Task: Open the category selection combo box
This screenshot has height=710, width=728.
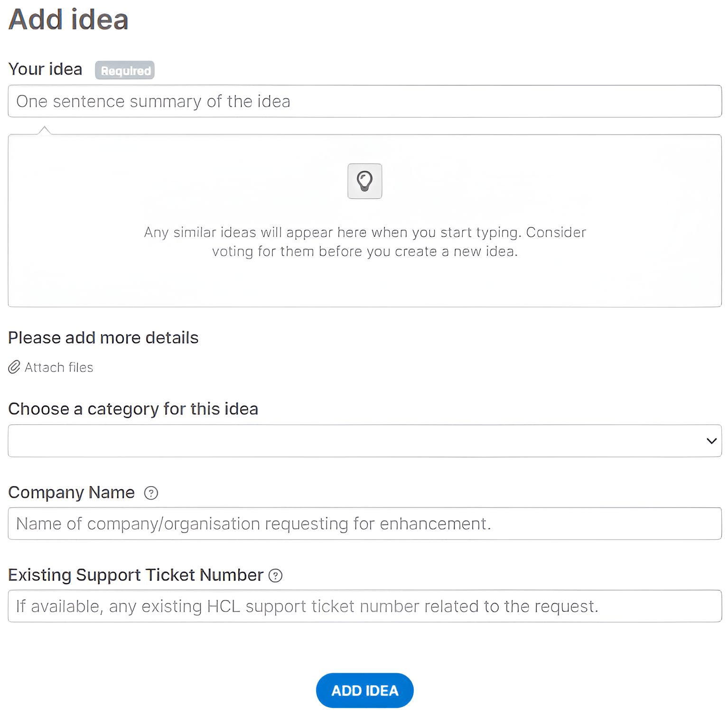Action: [356, 441]
